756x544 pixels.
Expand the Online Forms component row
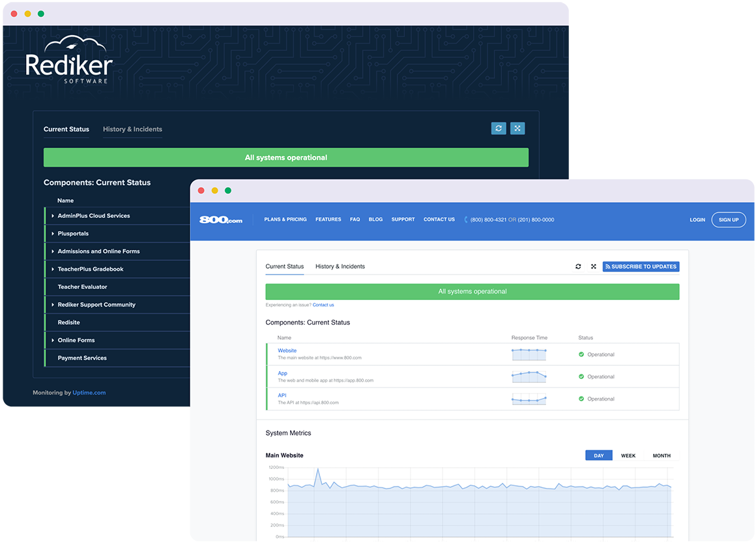53,340
